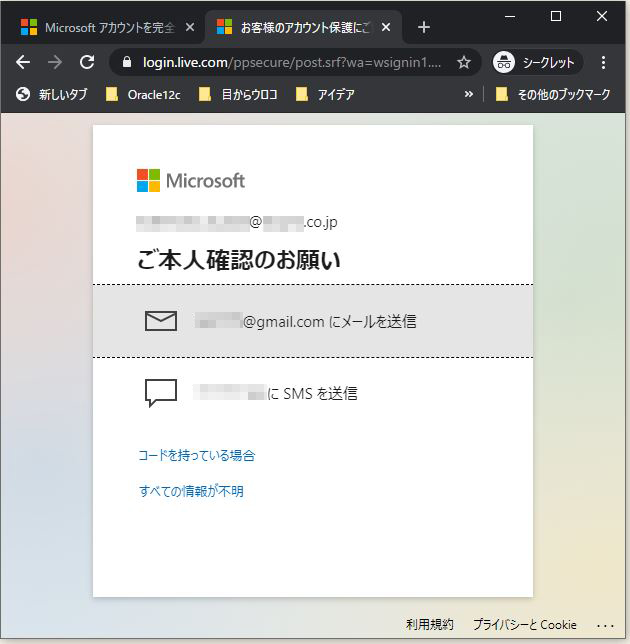Open the アイデア bookmark folder

pyautogui.click(x=325, y=94)
